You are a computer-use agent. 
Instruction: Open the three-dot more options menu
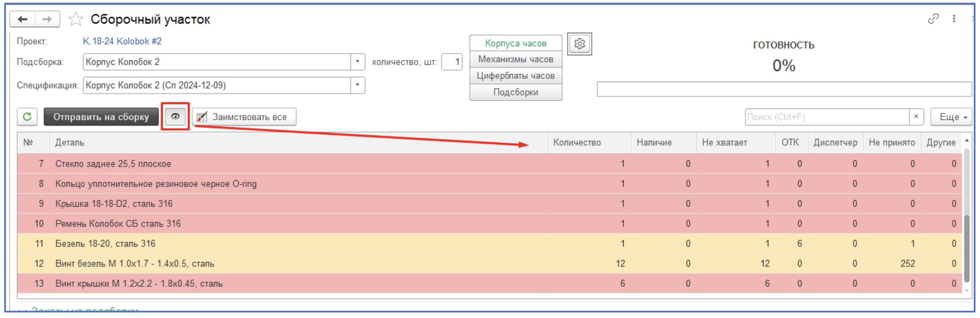[954, 19]
